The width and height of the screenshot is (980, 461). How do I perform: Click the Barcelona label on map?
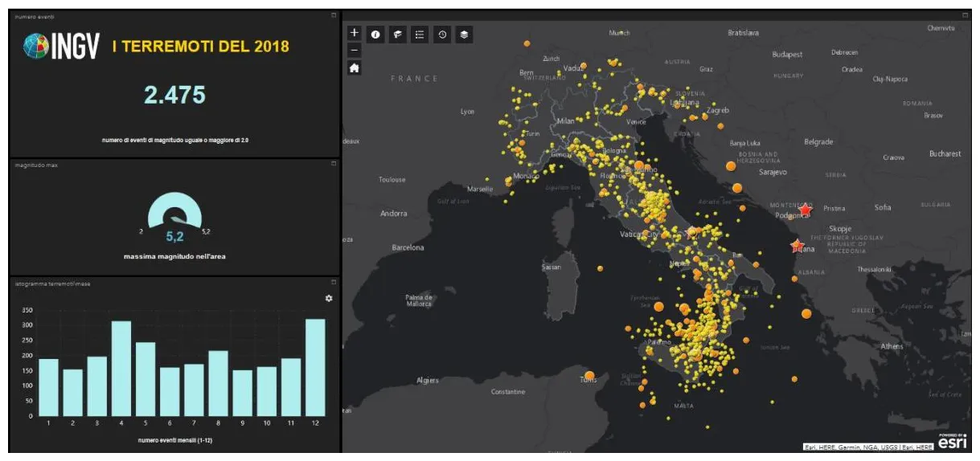coord(408,247)
